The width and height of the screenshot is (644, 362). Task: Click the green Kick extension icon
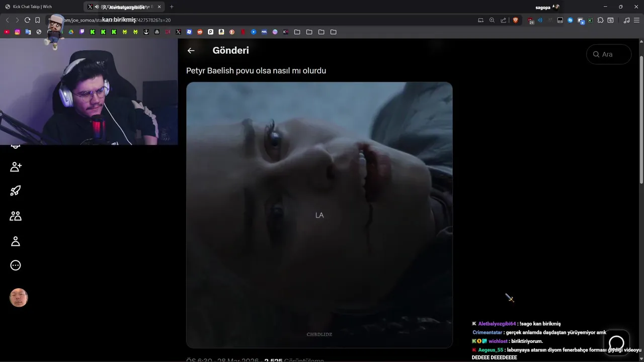point(590,20)
